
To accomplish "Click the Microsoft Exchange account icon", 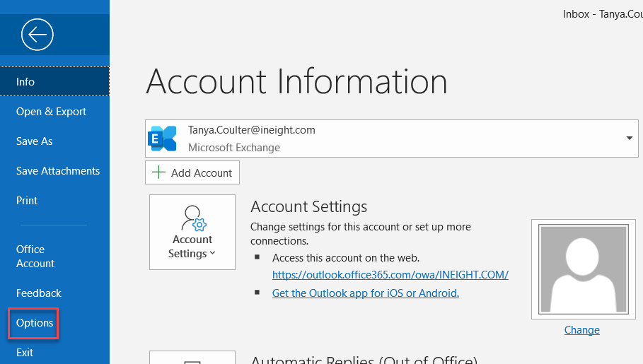I will point(162,139).
